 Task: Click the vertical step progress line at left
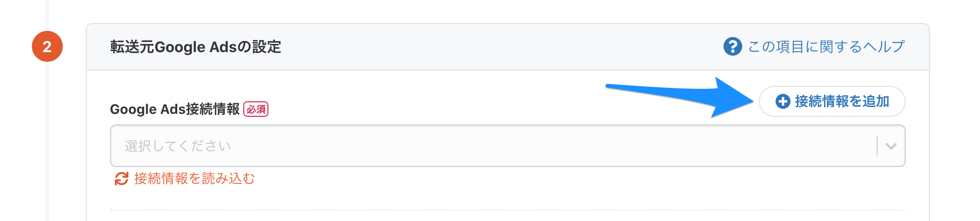coord(47,140)
